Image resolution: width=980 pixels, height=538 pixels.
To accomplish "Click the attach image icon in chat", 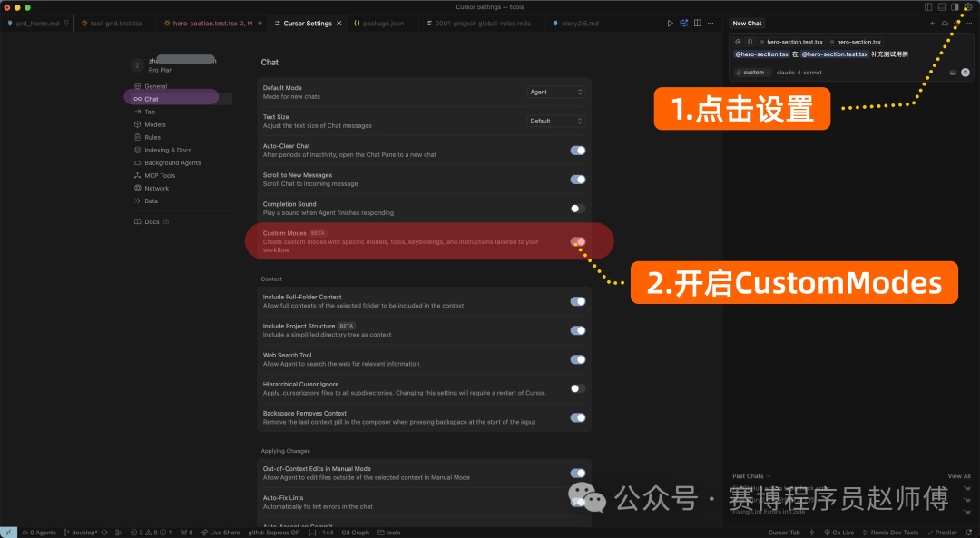I will click(x=953, y=73).
